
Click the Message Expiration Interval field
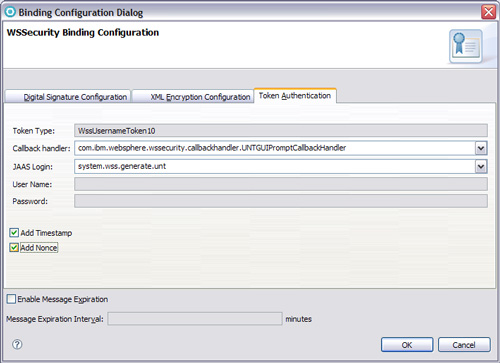[x=195, y=319]
